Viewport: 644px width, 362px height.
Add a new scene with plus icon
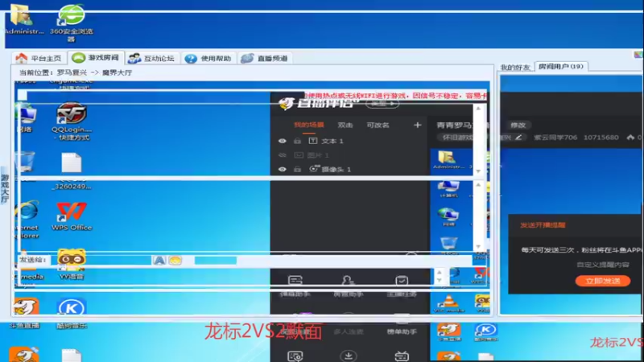(417, 125)
